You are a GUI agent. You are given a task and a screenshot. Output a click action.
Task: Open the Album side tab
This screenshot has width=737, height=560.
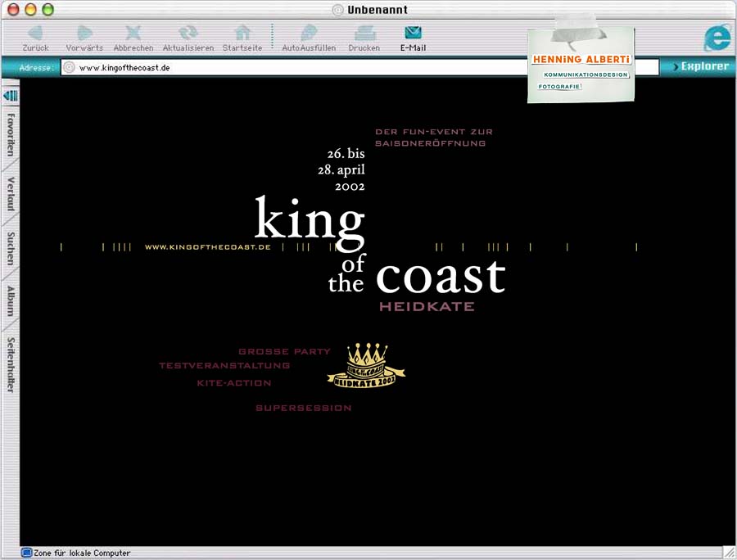pyautogui.click(x=11, y=301)
